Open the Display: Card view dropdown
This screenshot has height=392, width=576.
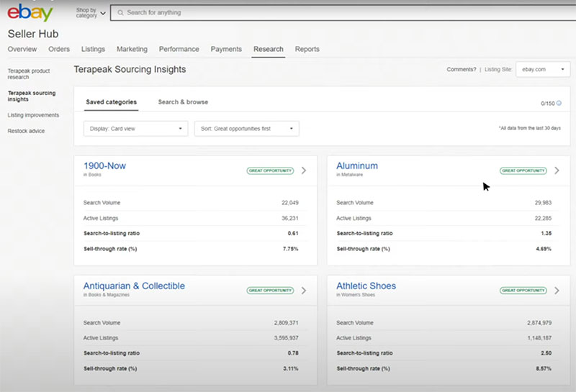point(135,129)
